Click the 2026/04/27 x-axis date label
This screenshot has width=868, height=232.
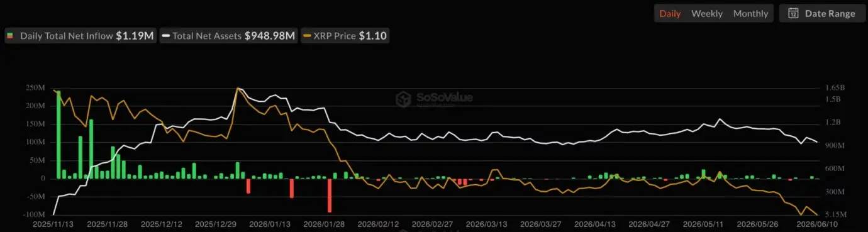tap(649, 224)
